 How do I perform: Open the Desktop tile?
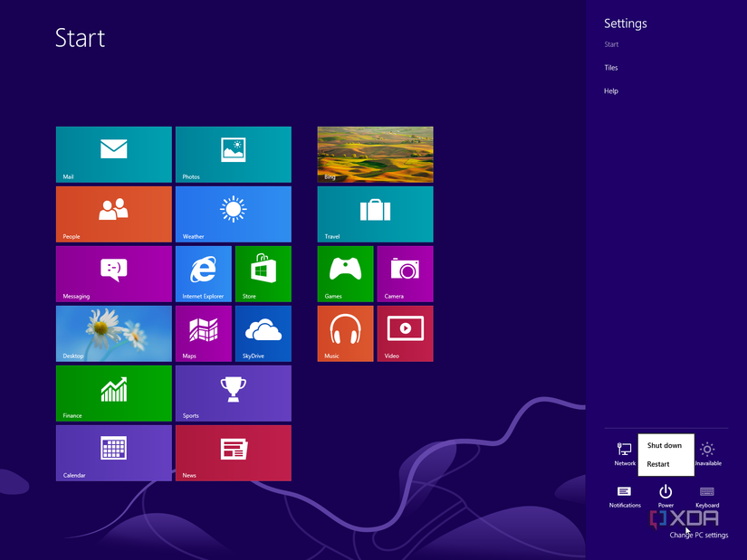(113, 333)
